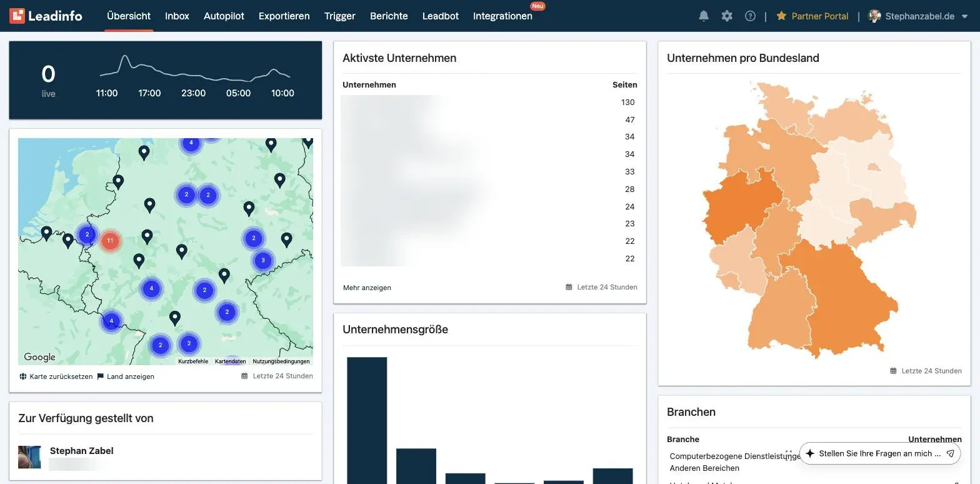Image resolution: width=980 pixels, height=484 pixels.
Task: Click Computerbezogene Dienstleistungen row in Branchen
Action: coord(815,462)
